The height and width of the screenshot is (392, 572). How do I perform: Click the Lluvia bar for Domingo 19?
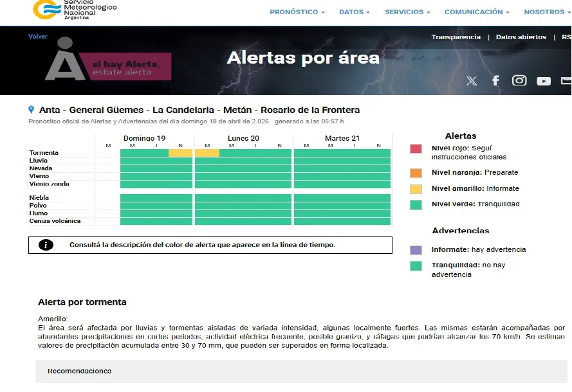[156, 161]
